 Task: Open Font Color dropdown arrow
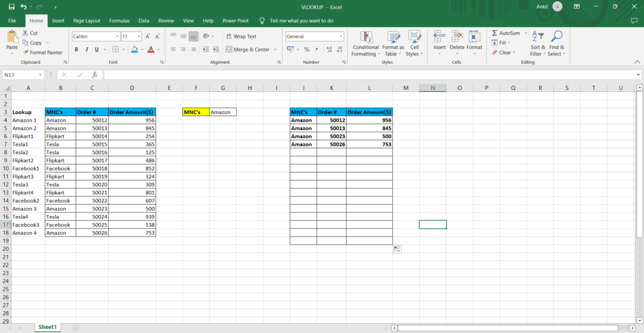(x=158, y=49)
